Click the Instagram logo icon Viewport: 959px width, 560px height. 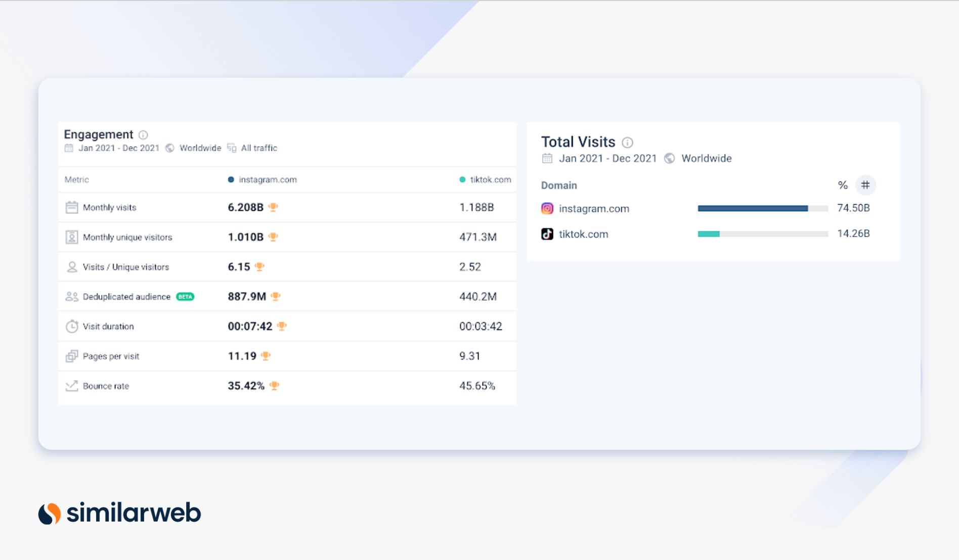point(547,208)
